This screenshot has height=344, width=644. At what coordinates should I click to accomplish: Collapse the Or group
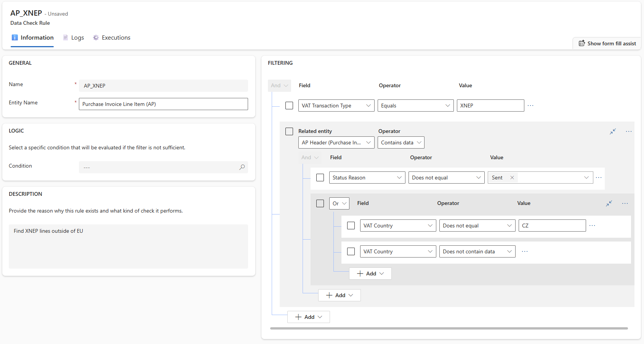(609, 203)
